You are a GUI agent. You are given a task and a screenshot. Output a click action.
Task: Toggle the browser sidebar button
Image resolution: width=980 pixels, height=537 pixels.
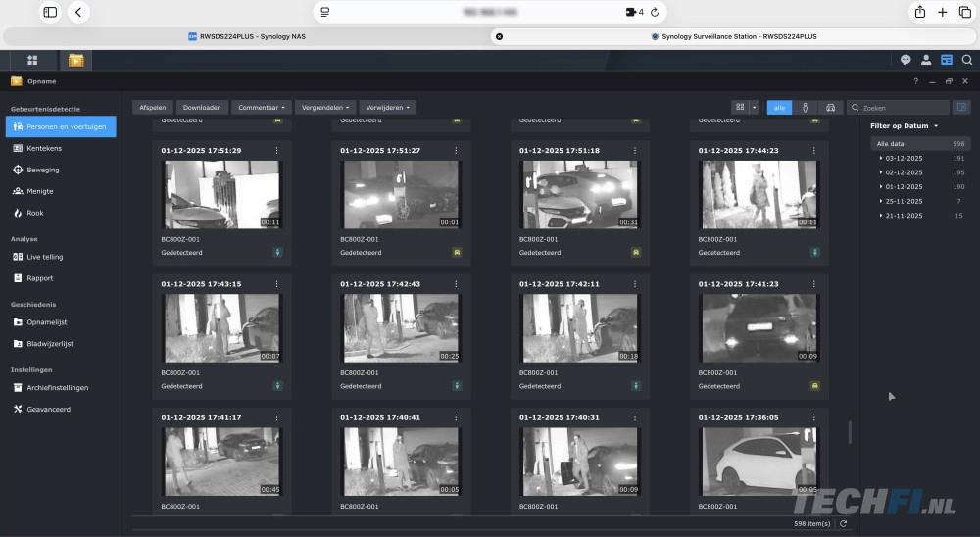(50, 12)
